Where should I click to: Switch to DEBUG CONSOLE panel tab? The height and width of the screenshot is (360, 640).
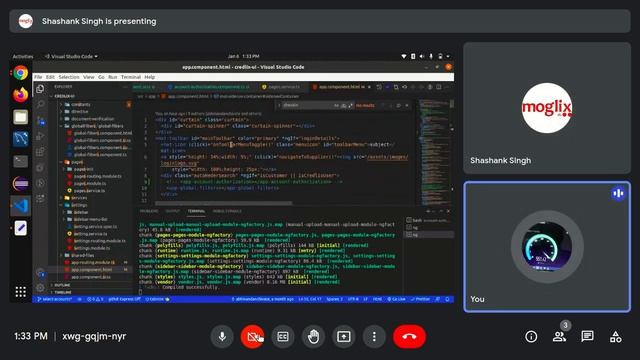[227, 211]
